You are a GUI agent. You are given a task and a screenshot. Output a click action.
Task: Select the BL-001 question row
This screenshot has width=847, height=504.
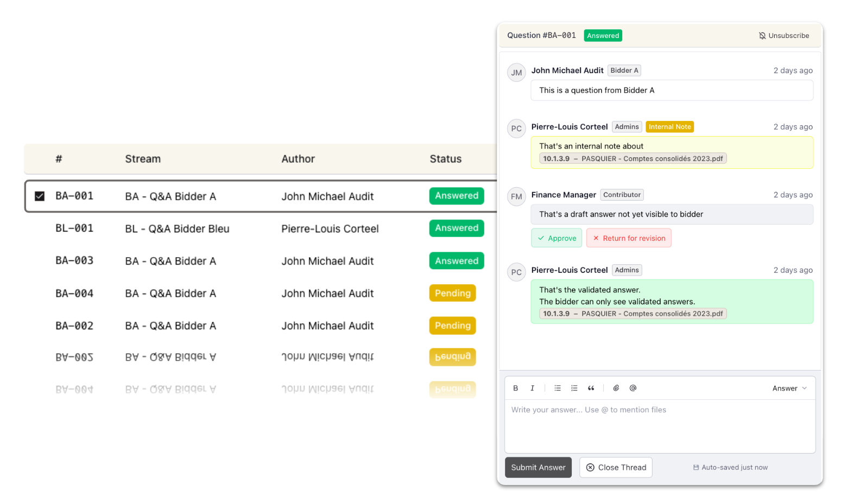point(177,228)
